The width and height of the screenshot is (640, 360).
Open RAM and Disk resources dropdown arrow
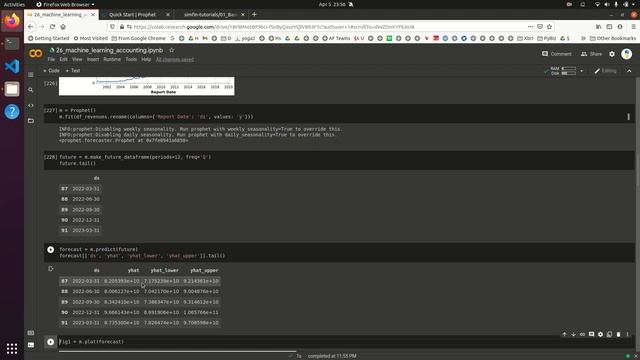pyautogui.click(x=582, y=71)
